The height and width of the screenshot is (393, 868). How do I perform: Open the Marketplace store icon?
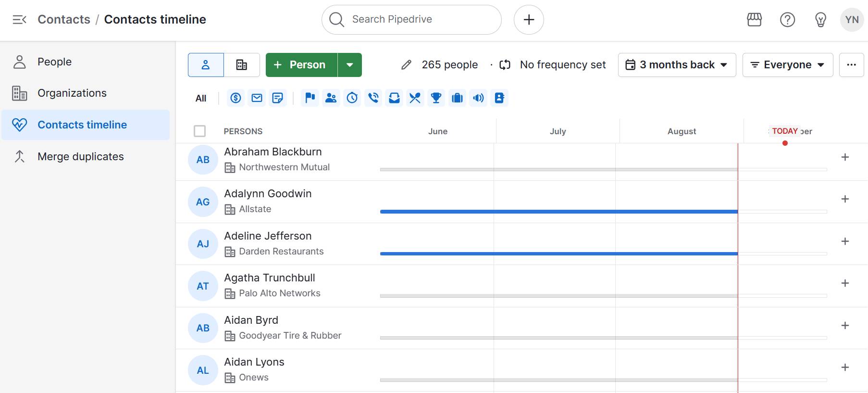point(754,20)
